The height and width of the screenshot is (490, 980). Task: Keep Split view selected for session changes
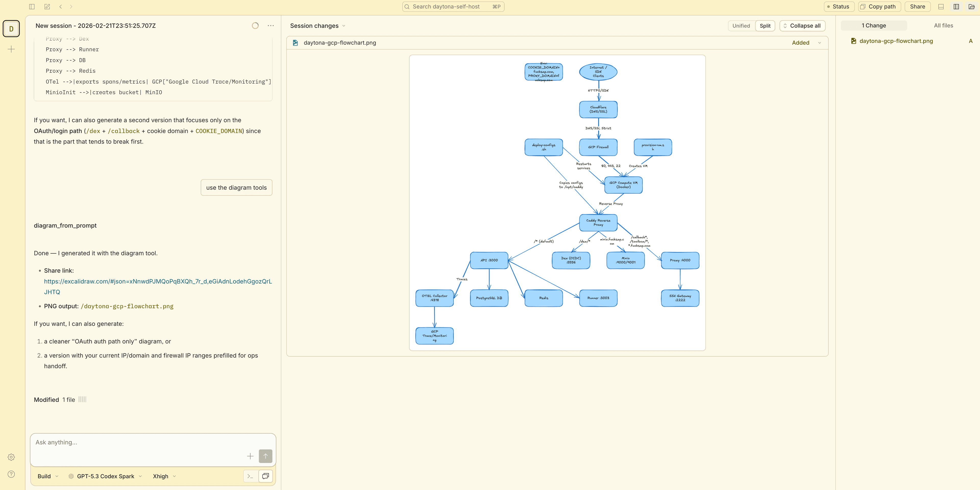765,25
